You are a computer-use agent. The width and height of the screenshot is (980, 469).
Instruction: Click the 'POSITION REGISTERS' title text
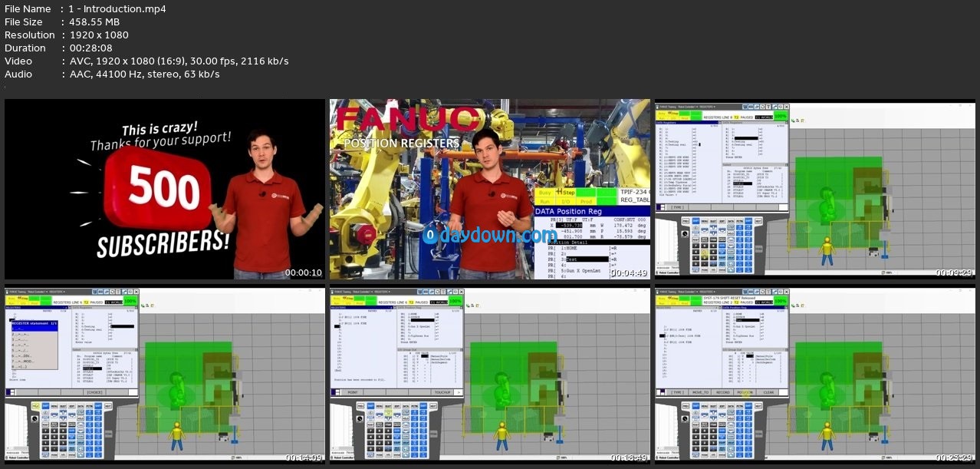pos(402,144)
